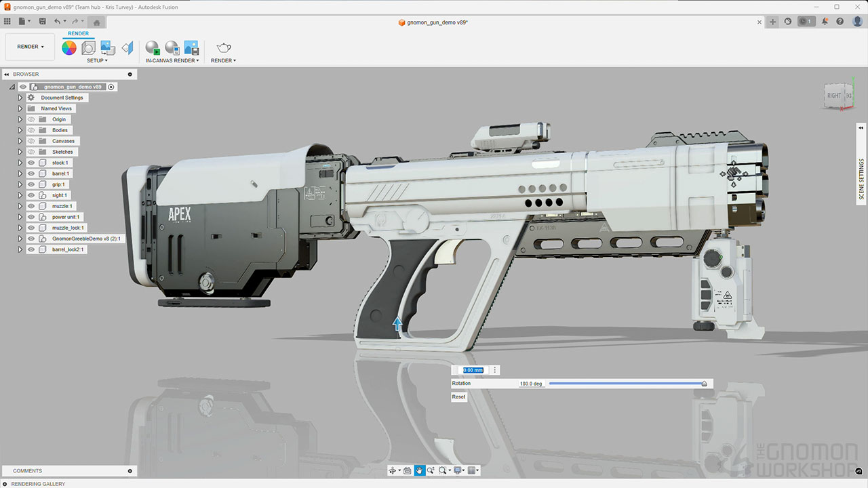Click the RIGHT face of ViewCube
Screen dimensions: 868x488
[833, 96]
